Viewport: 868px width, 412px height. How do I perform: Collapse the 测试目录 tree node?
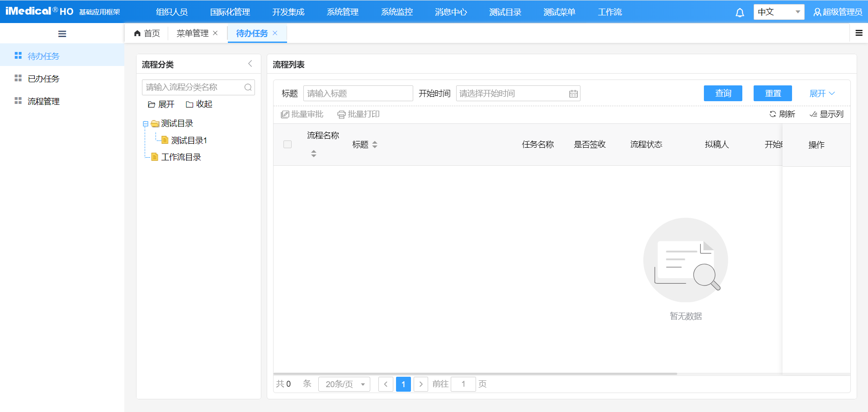pos(146,124)
